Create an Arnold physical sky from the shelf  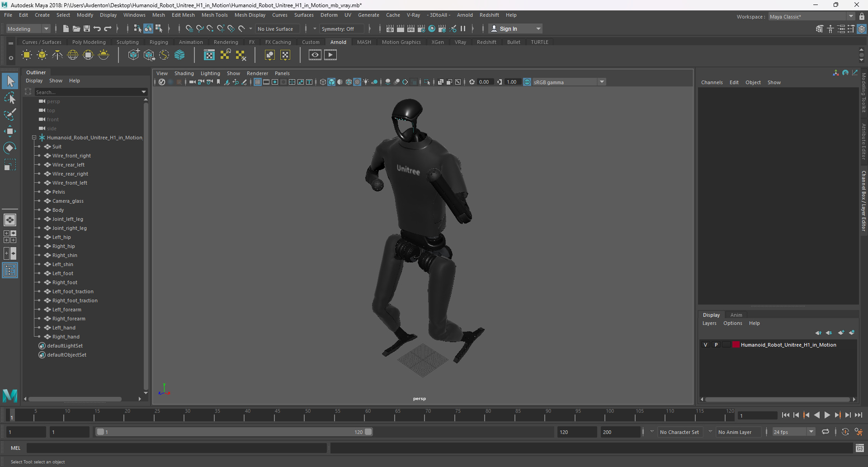pos(104,55)
